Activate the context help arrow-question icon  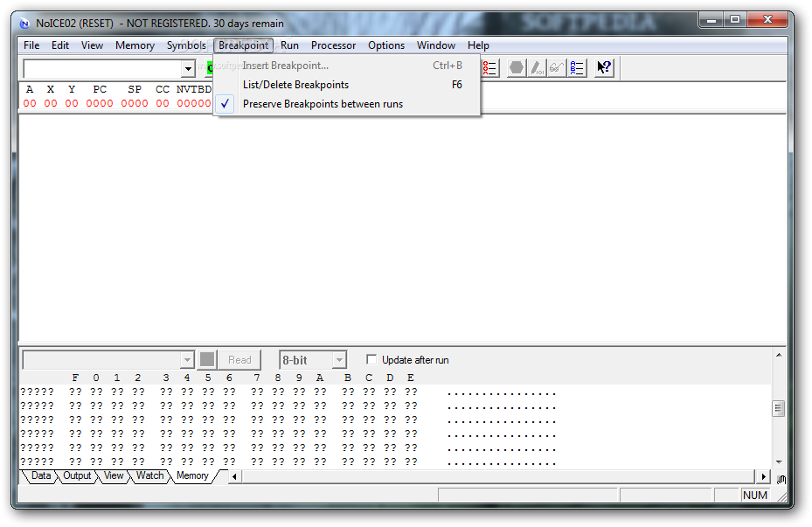click(604, 68)
